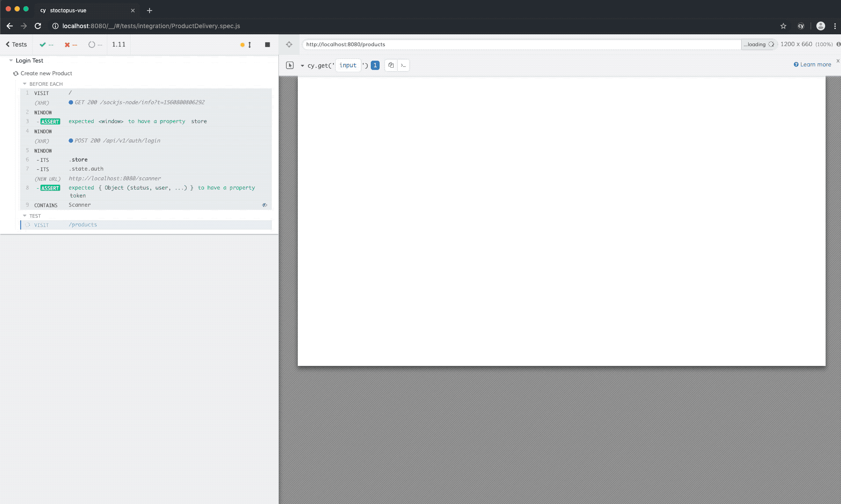The width and height of the screenshot is (841, 504).
Task: Collapse the TEST section
Action: tap(25, 216)
